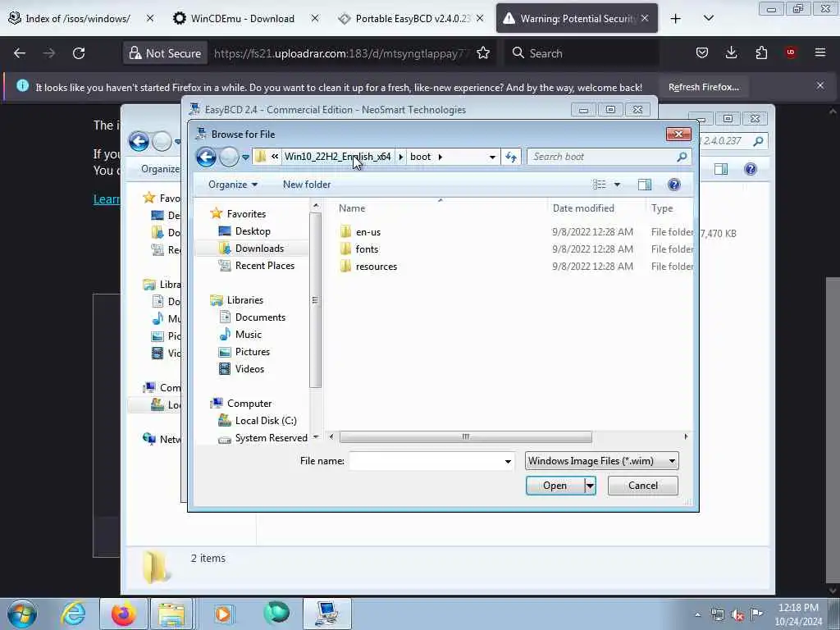The width and height of the screenshot is (840, 630).
Task: Open Windows Explorer from taskbar
Action: pos(171,614)
